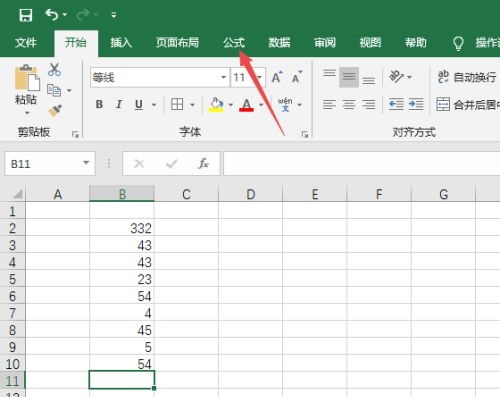
Task: Select row 6 header
Action: (x=12, y=296)
